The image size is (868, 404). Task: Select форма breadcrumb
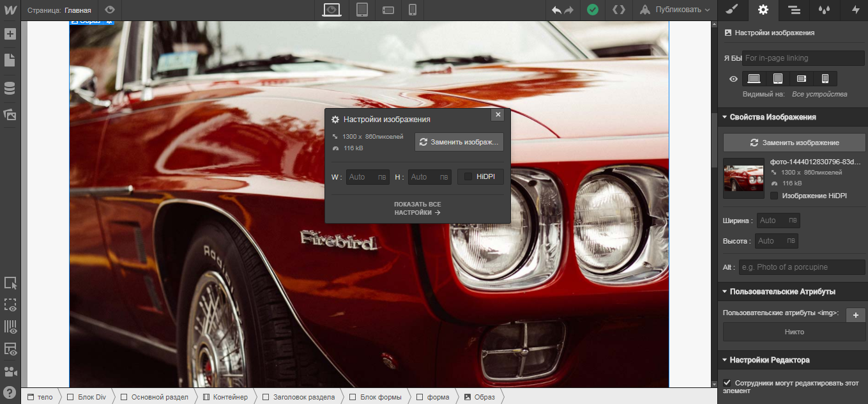pos(432,397)
